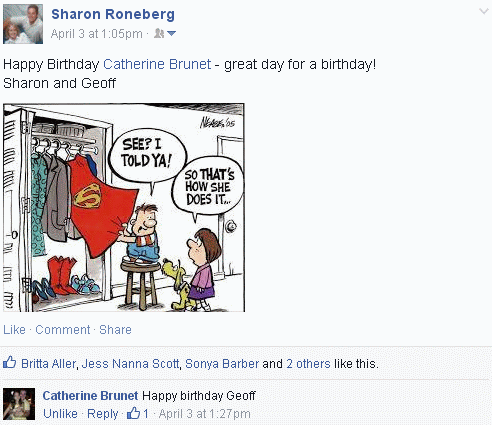The width and height of the screenshot is (492, 425).
Task: Reply to Catherine Brunet's comment
Action: click(x=103, y=414)
